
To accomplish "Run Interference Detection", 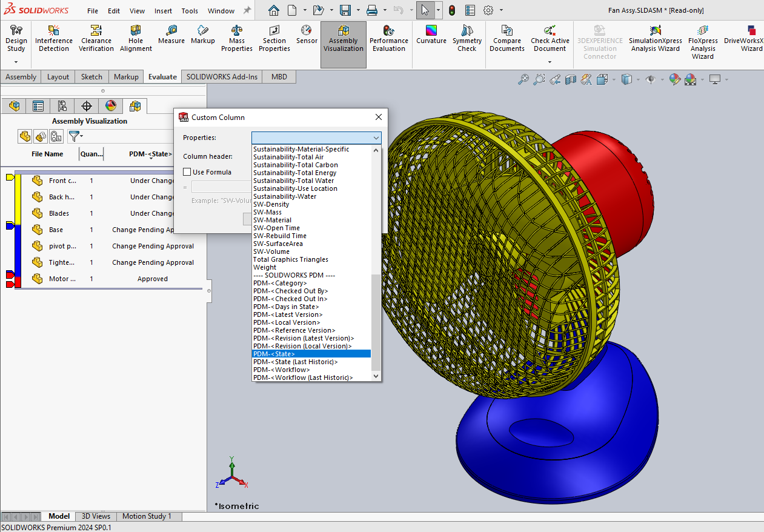I will pos(53,38).
